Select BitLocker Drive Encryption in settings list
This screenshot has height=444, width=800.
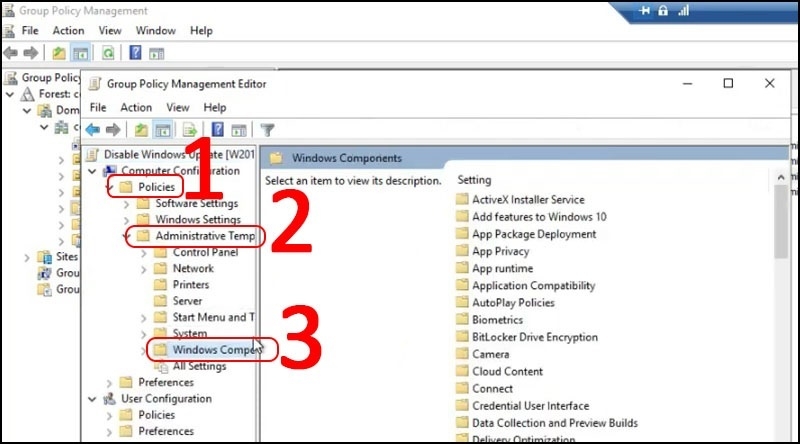point(534,337)
